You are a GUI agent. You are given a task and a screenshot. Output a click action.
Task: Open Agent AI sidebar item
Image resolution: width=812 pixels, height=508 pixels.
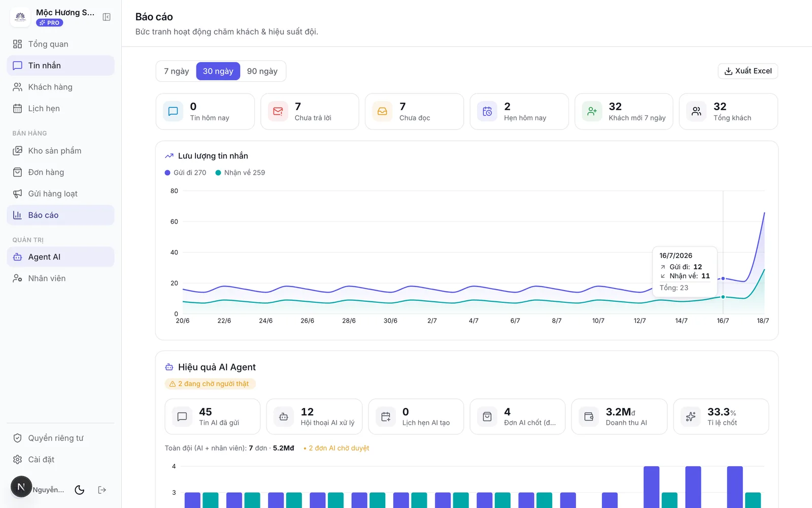click(60, 257)
